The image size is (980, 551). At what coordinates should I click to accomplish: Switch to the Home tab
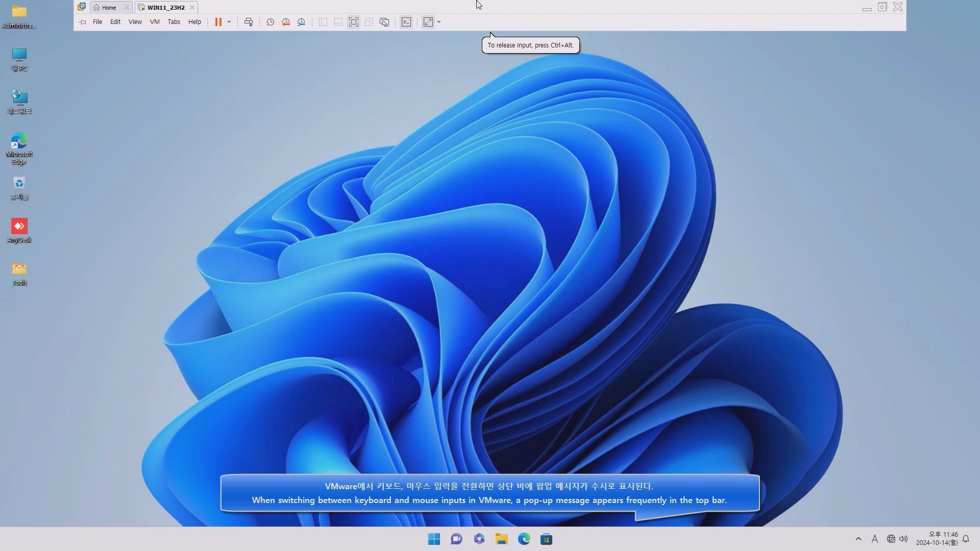point(109,8)
